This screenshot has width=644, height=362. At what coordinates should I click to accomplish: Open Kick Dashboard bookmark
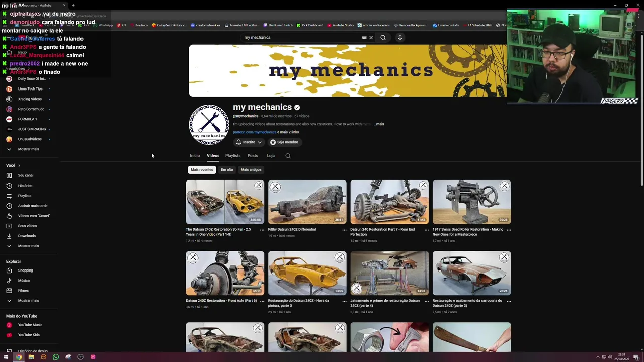click(x=310, y=25)
